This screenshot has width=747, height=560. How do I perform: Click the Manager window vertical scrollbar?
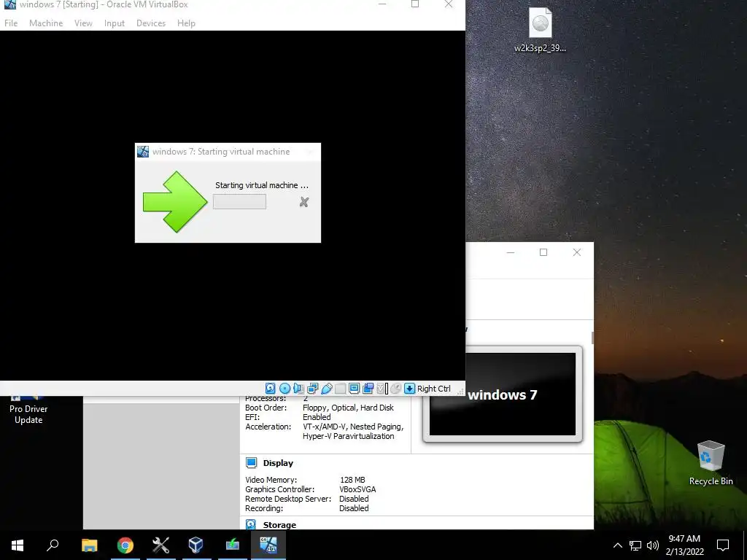592,338
